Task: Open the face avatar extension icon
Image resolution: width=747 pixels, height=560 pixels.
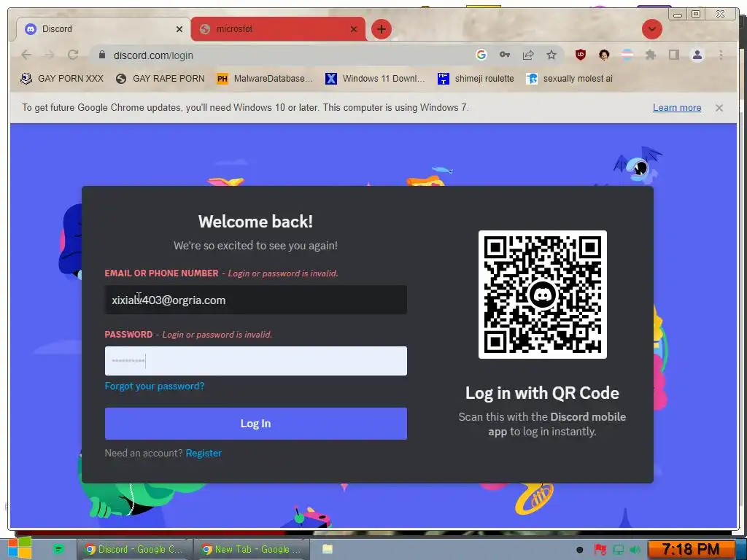Action: pyautogui.click(x=604, y=55)
